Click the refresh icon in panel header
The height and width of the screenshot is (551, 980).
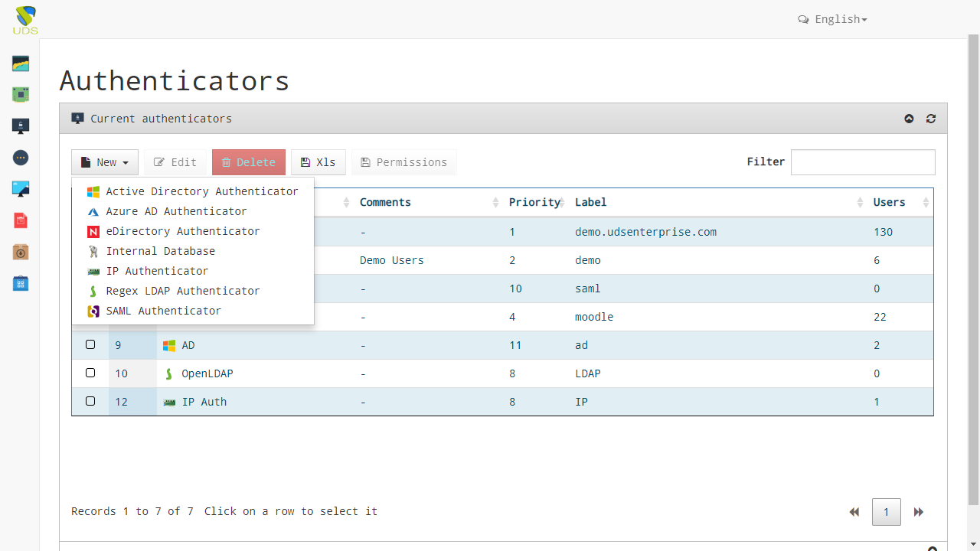click(931, 119)
